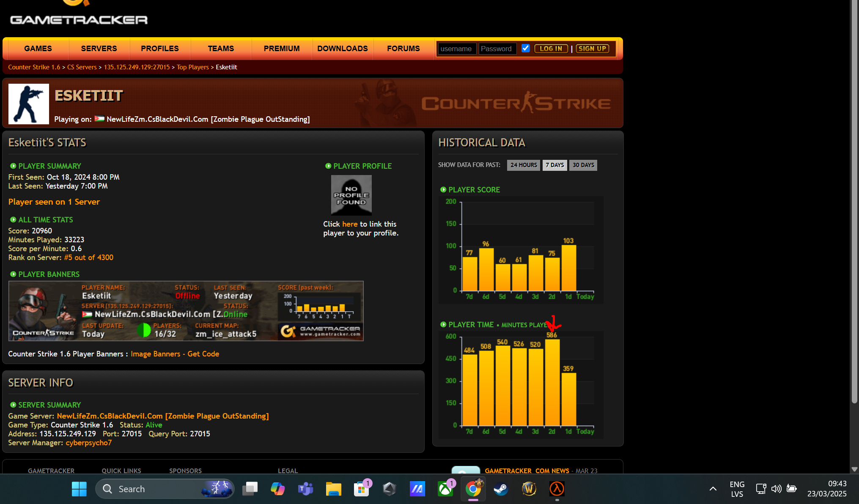The height and width of the screenshot is (504, 859).
Task: Click the green bullet icon beside ALL TIME STATS
Action: 13,220
